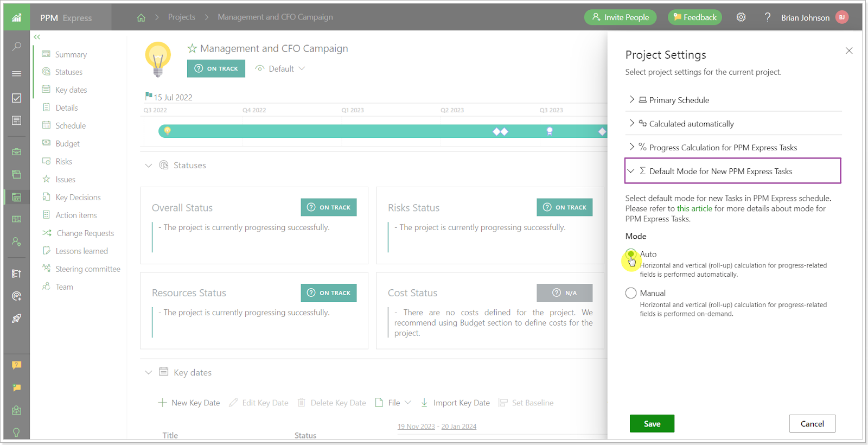Click Risks Status ON TRACK badge
868x445 pixels.
pyautogui.click(x=565, y=207)
